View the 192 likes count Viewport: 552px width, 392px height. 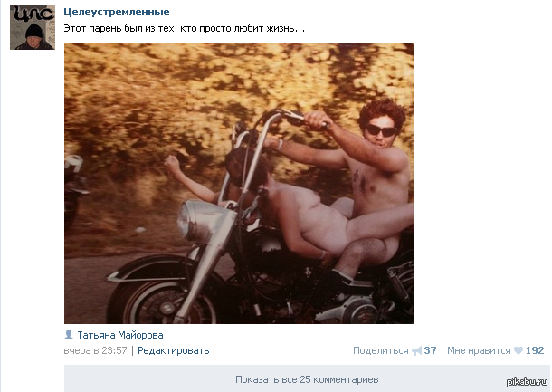(x=535, y=350)
